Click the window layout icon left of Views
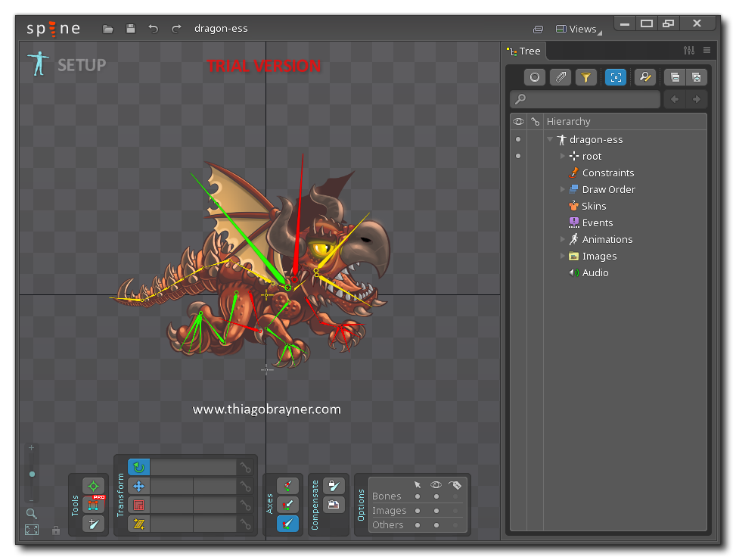This screenshot has width=736, height=560. point(538,30)
